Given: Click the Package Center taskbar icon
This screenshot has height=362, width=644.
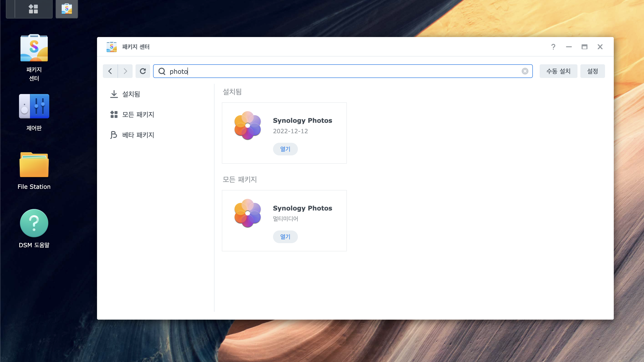Looking at the screenshot, I should pyautogui.click(x=67, y=9).
